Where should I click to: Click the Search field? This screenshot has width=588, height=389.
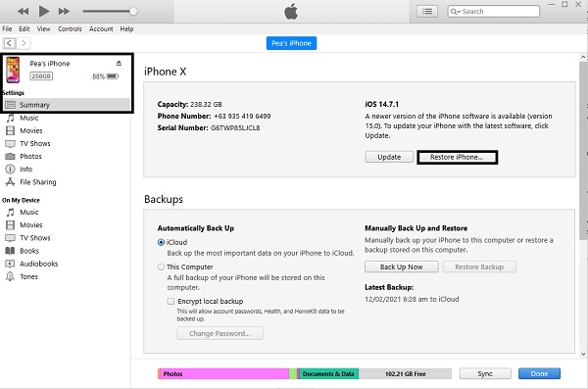click(x=494, y=11)
